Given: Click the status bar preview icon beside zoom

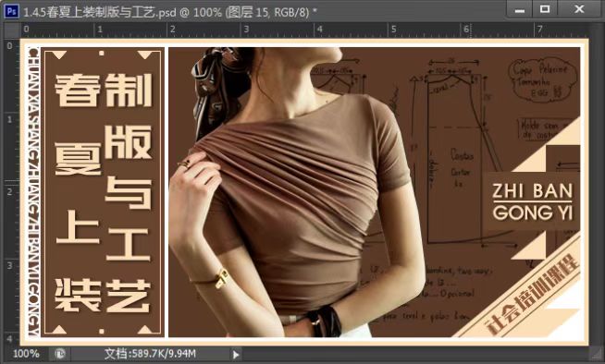Looking at the screenshot, I should 60,354.
